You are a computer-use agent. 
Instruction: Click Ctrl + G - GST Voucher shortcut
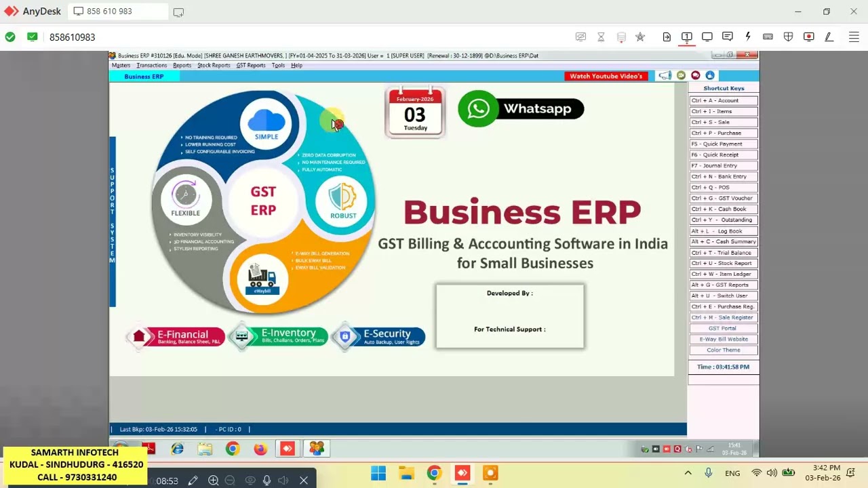tap(724, 198)
